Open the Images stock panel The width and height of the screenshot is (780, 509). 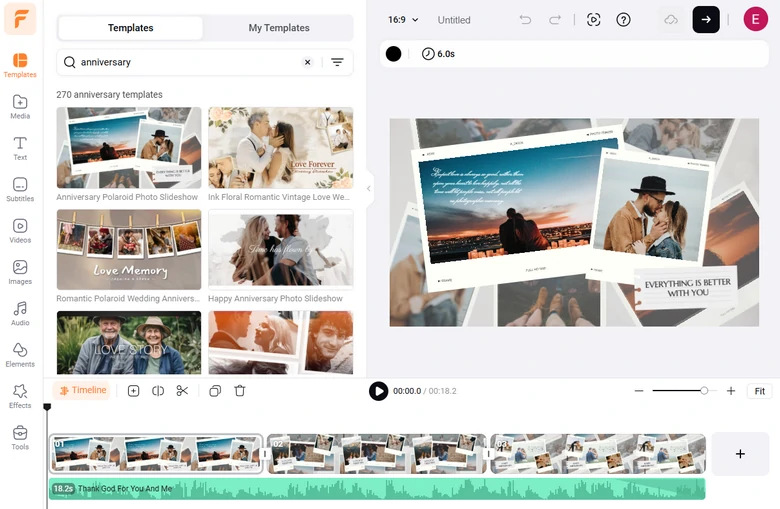click(x=20, y=272)
